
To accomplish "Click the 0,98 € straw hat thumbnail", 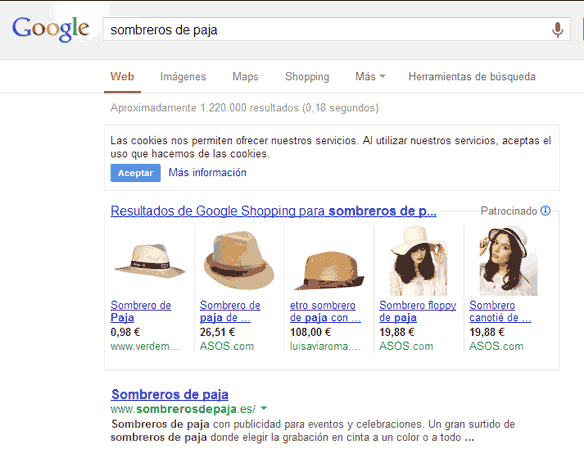I will coord(150,261).
